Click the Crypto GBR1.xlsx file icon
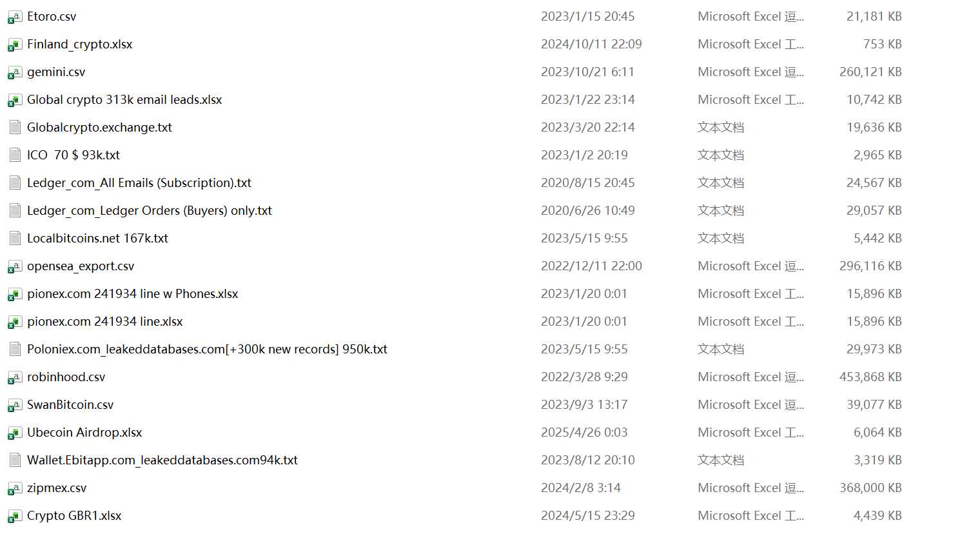This screenshot has width=980, height=534. pyautogui.click(x=14, y=517)
